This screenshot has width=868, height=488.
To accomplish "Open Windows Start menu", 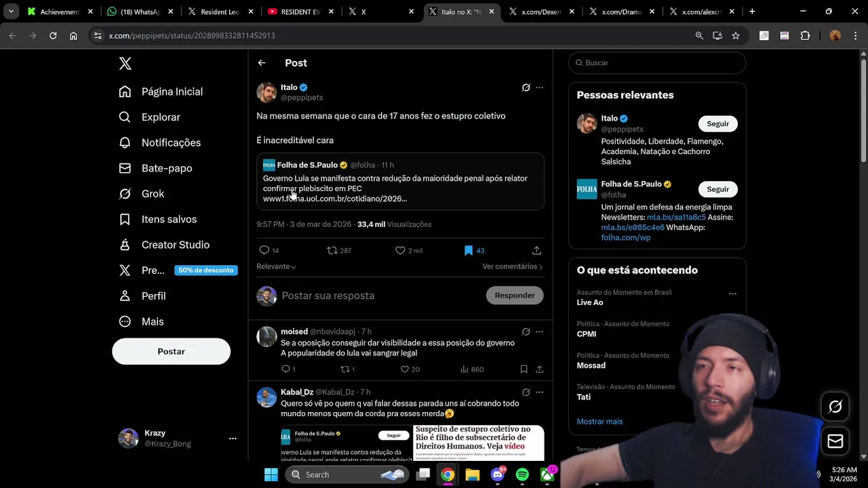I will tap(271, 475).
